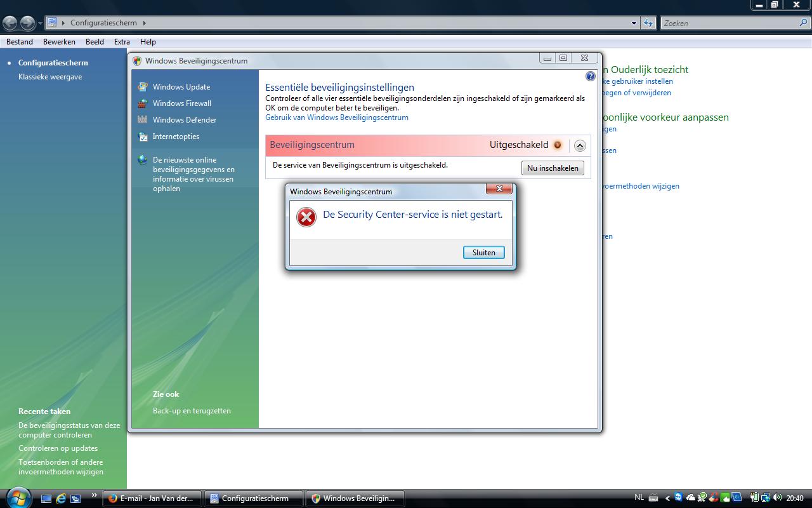
Task: Open 'Back-up en terugzetten' link
Action: [192, 411]
